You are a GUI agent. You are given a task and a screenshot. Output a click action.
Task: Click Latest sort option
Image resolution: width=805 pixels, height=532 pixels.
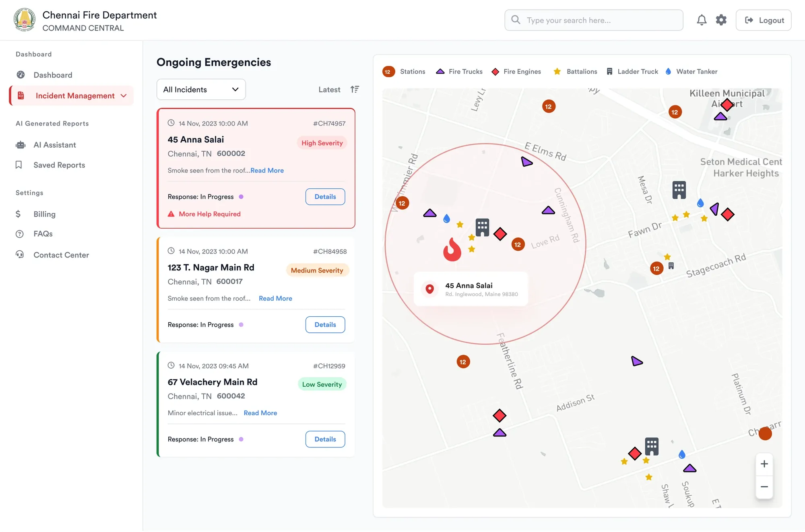coord(329,89)
